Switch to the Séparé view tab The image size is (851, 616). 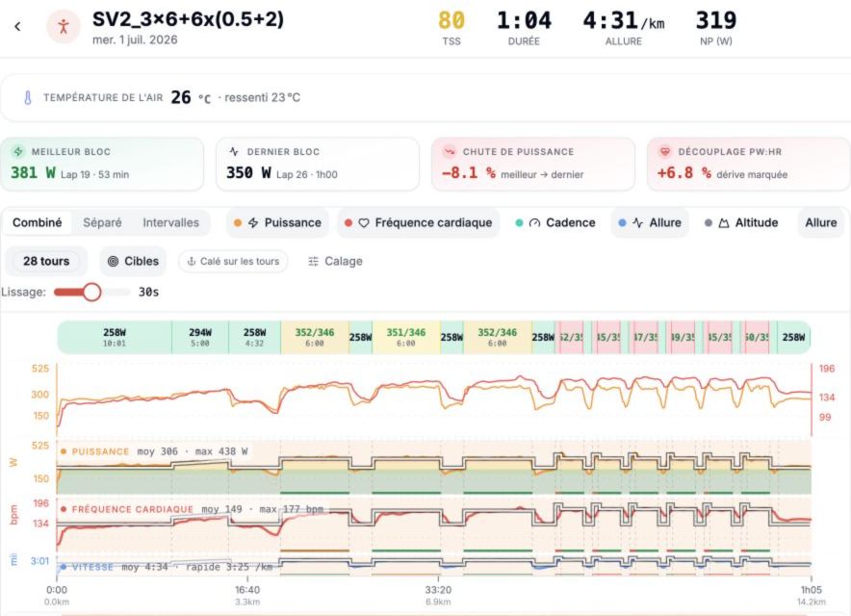[102, 222]
